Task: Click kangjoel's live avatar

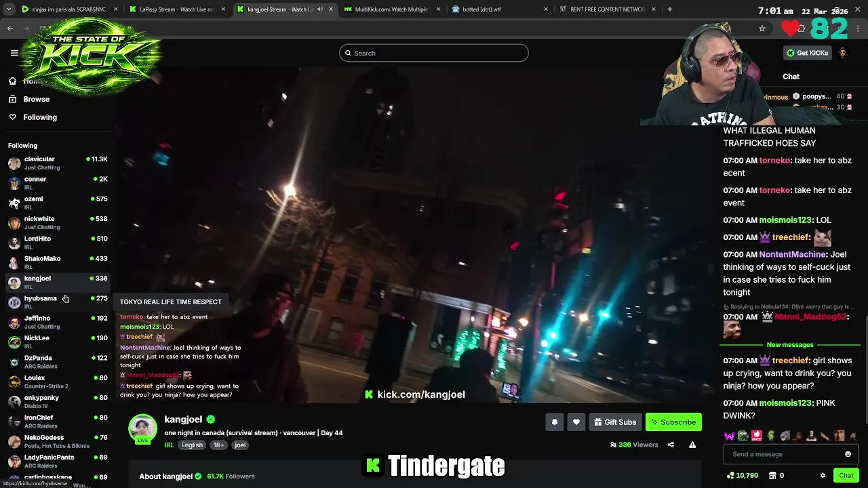Action: pyautogui.click(x=143, y=429)
